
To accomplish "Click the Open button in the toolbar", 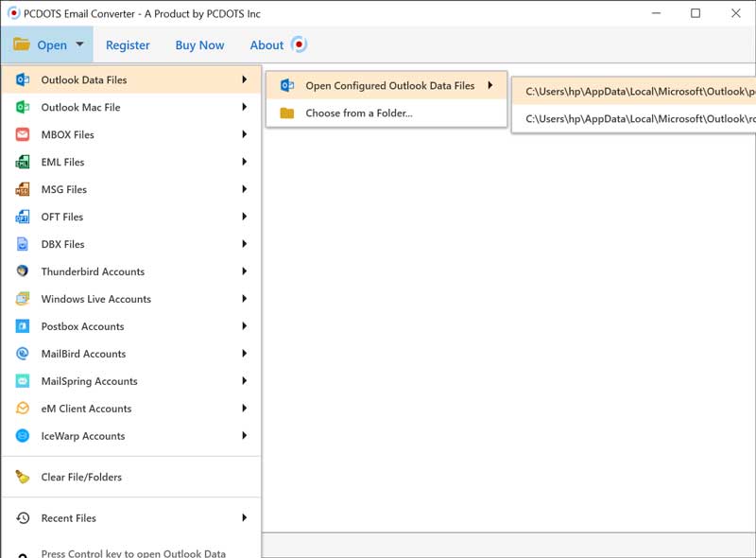I will point(46,44).
